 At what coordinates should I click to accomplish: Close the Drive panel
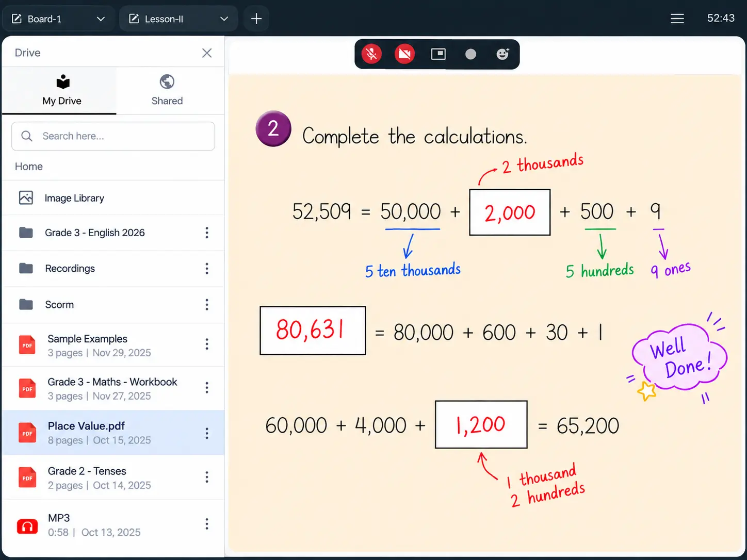[x=207, y=53]
